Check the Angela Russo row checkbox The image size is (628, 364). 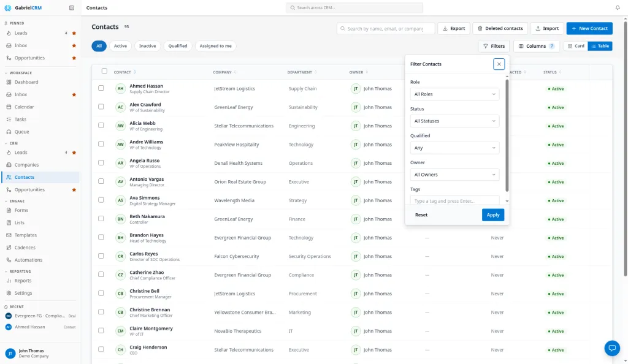coord(101,162)
